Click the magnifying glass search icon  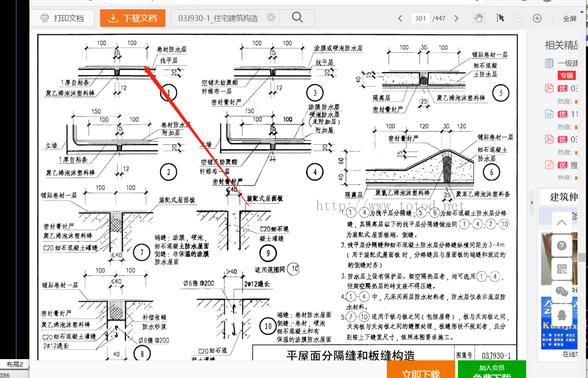coord(297,17)
